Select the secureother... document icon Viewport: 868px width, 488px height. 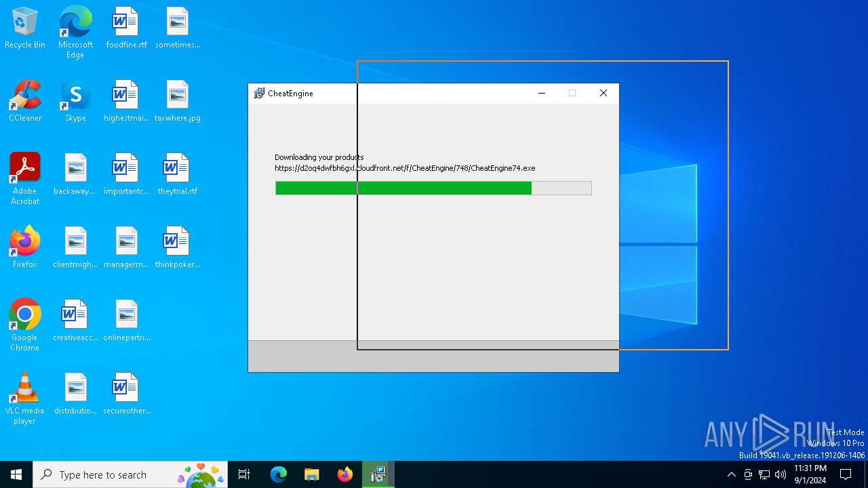[126, 394]
